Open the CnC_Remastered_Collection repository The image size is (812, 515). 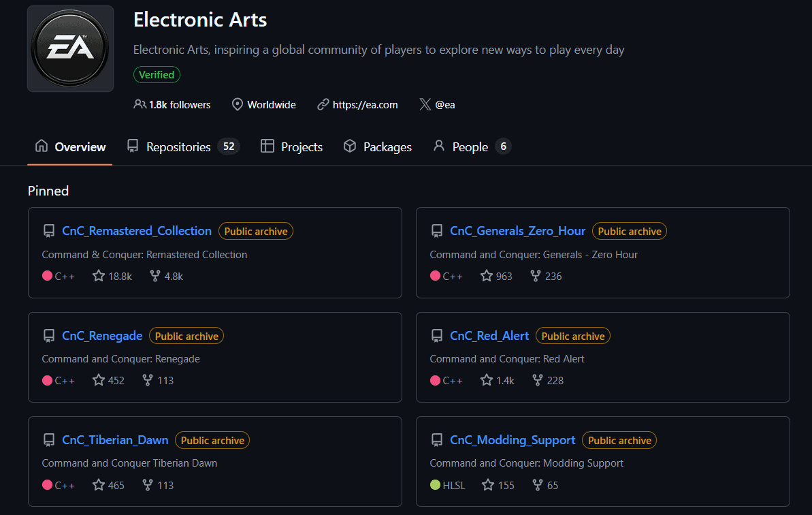point(137,231)
